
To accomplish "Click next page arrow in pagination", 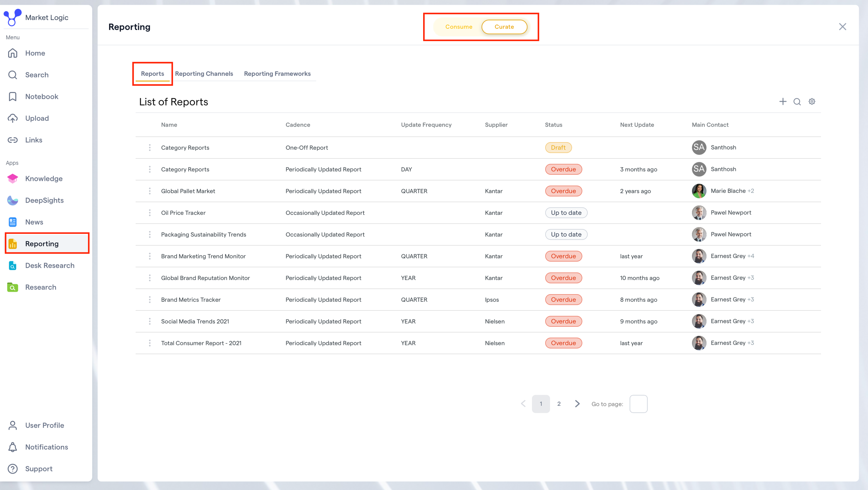I will (577, 404).
